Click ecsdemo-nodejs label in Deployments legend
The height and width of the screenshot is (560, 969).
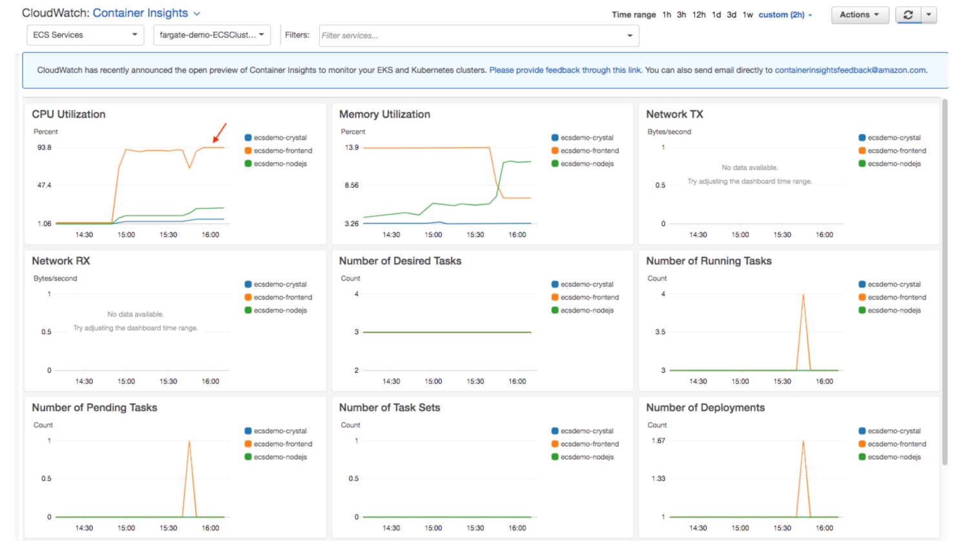tap(894, 457)
